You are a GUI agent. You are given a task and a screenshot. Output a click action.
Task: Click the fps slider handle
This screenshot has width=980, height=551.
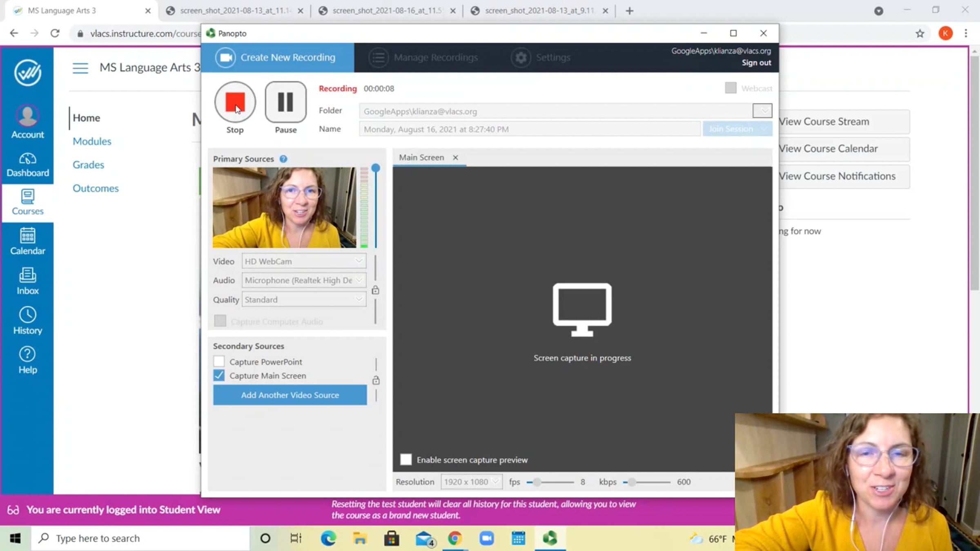(537, 482)
